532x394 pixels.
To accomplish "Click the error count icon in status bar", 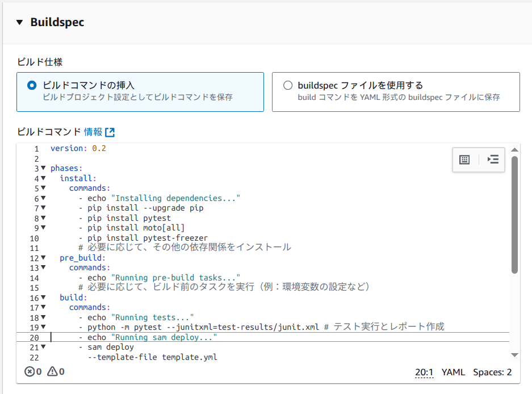I will 30,372.
